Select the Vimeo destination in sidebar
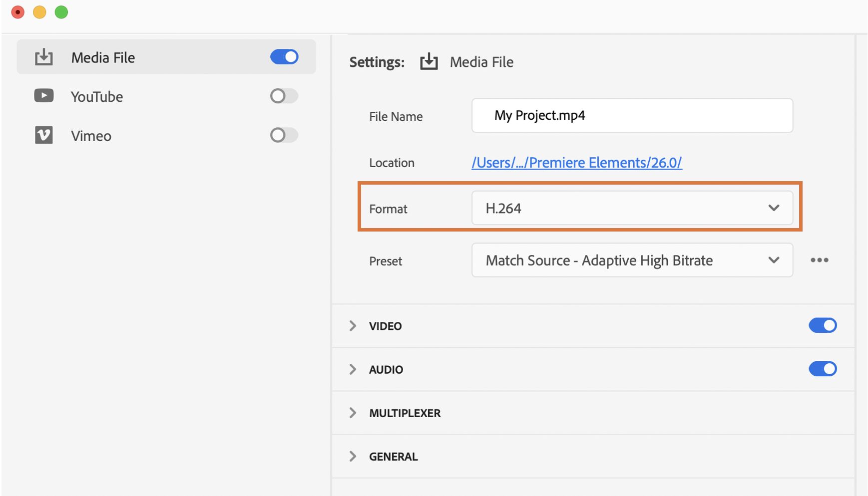Image resolution: width=868 pixels, height=496 pixels. pos(91,136)
